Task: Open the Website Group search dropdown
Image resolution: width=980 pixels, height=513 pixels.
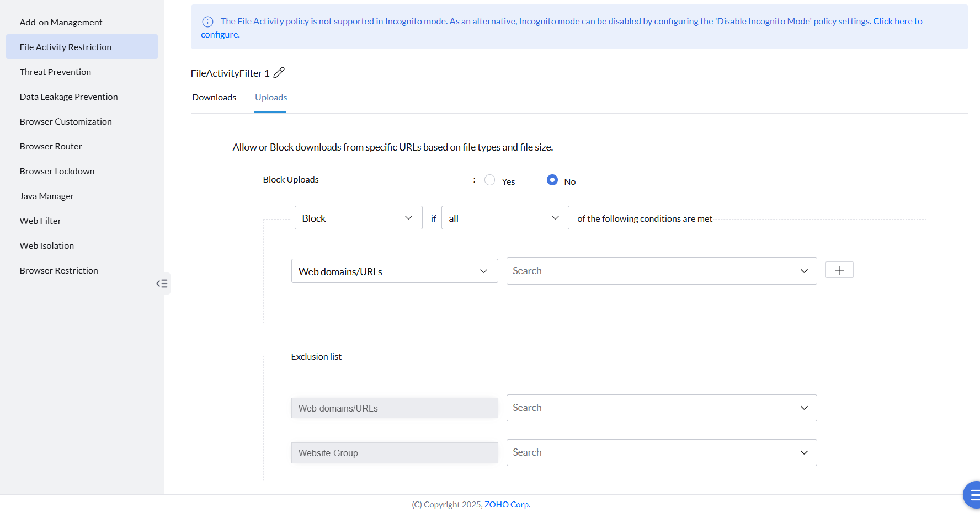Action: coord(661,453)
